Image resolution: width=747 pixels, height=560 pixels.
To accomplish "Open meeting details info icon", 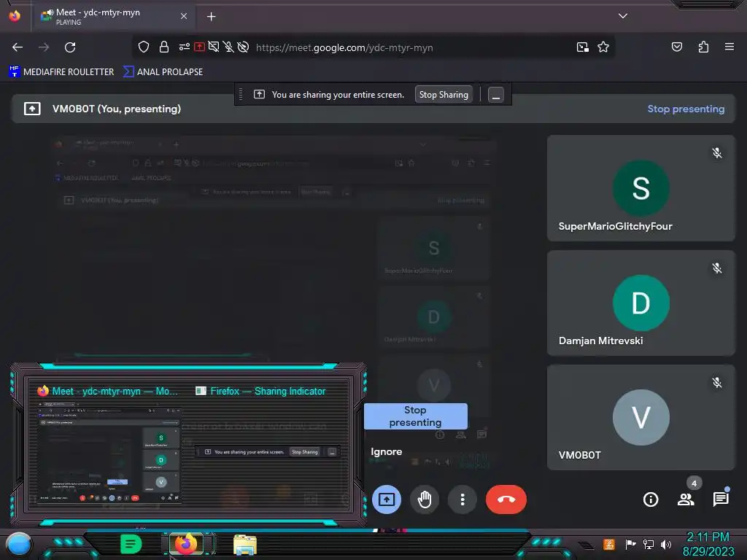I will pyautogui.click(x=651, y=499).
